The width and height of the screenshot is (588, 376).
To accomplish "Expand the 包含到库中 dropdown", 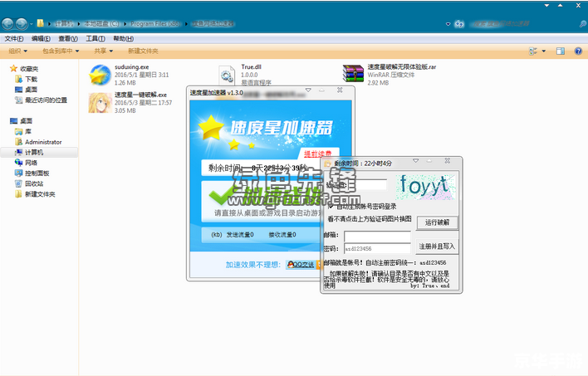I will (x=58, y=51).
